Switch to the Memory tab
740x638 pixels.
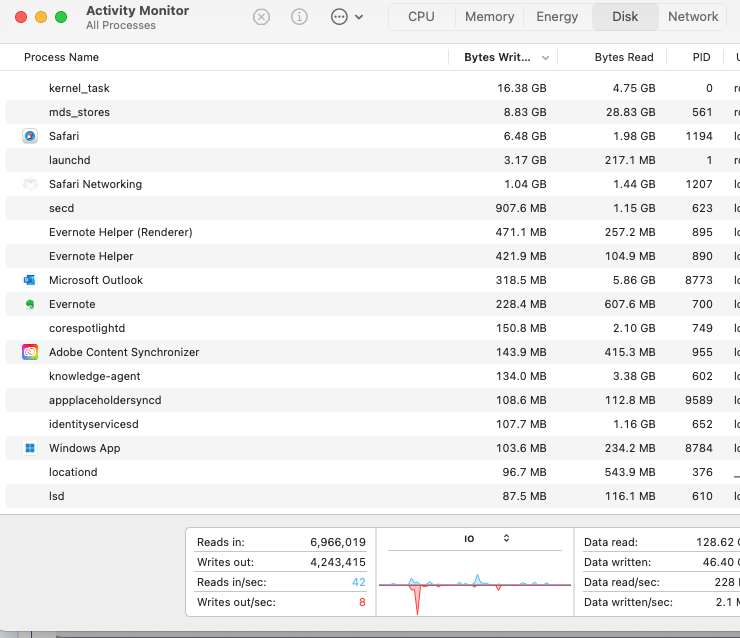pyautogui.click(x=489, y=17)
